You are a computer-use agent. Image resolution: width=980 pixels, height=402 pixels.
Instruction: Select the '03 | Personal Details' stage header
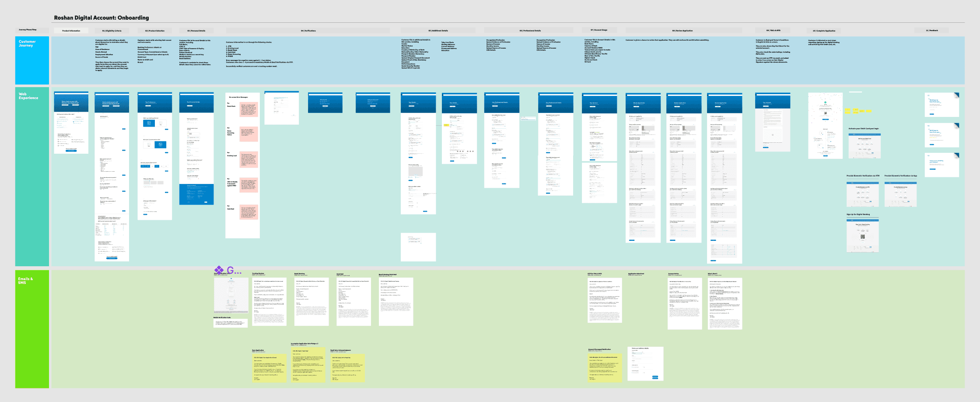coord(196,31)
